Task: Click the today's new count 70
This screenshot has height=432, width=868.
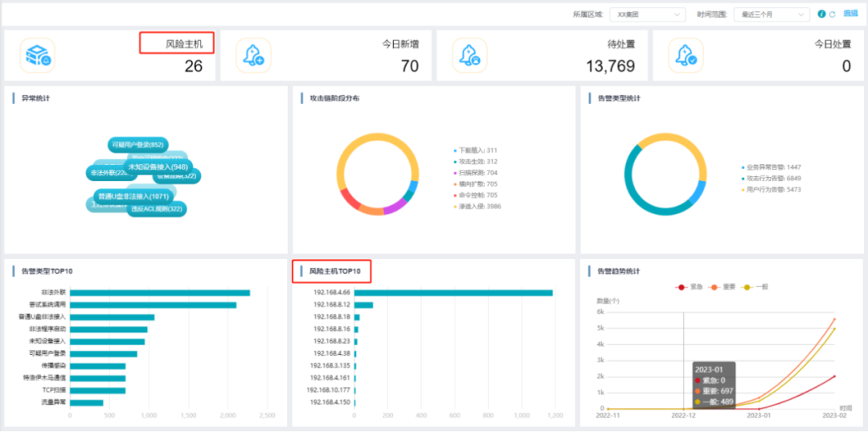Action: coord(410,67)
